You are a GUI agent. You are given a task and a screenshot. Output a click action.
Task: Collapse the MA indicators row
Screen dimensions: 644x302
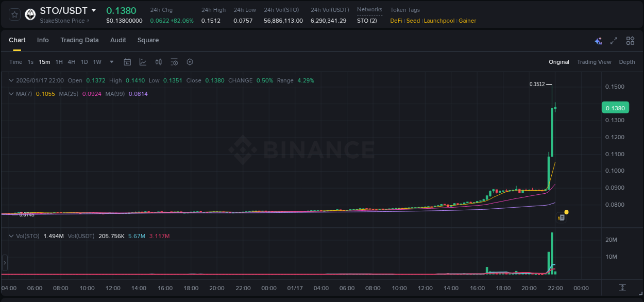click(11, 94)
